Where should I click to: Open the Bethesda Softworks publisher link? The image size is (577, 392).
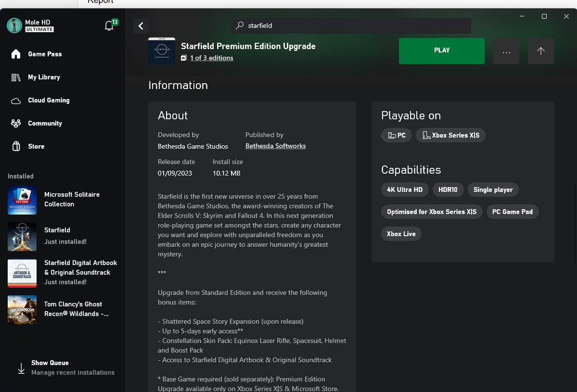click(276, 146)
